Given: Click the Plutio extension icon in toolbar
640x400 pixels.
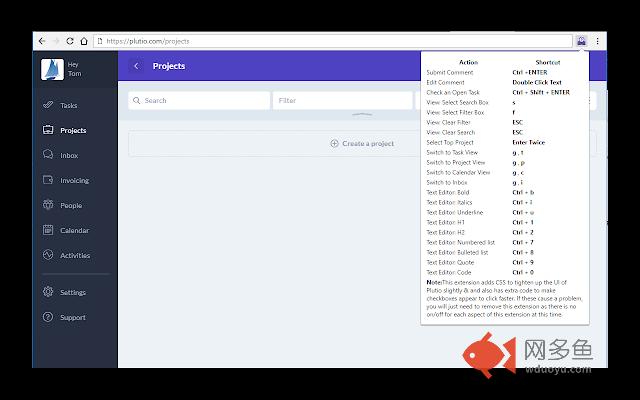Looking at the screenshot, I should 582,41.
